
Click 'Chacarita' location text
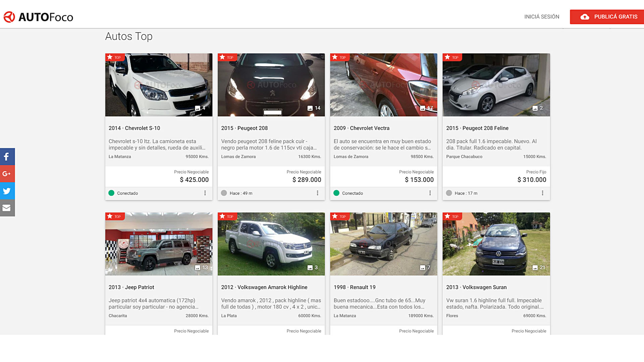point(118,316)
